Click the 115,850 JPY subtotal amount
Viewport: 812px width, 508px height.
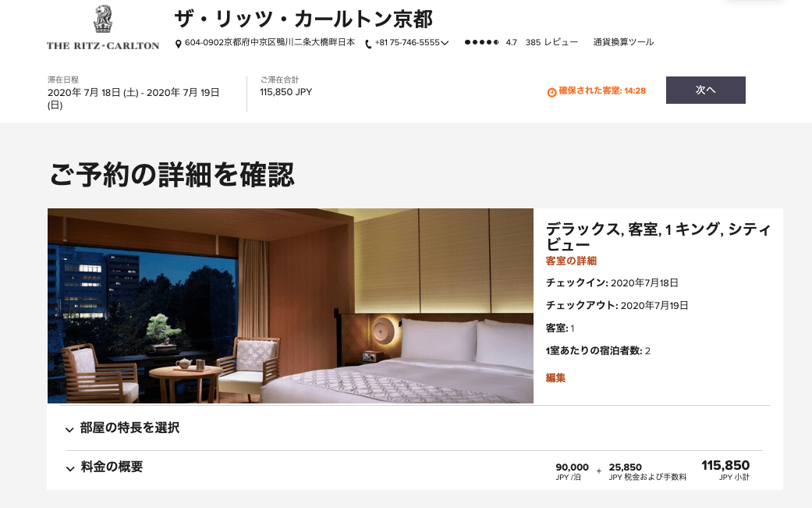click(725, 466)
